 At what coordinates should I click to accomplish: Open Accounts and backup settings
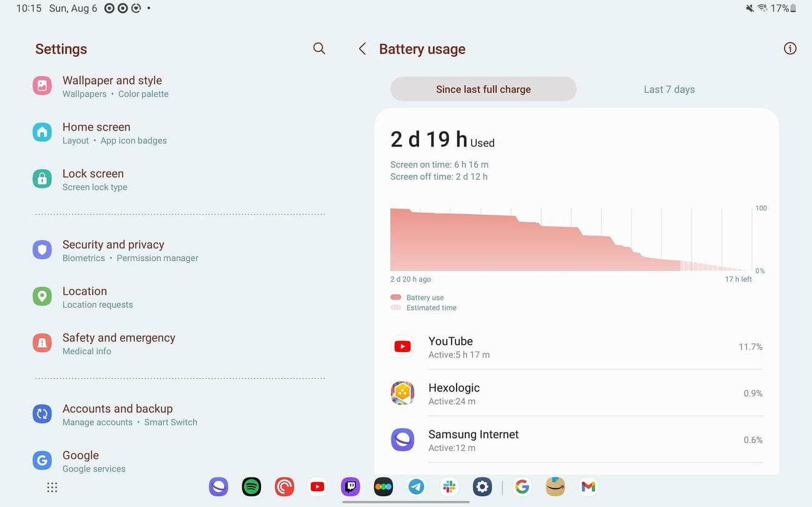click(x=117, y=415)
